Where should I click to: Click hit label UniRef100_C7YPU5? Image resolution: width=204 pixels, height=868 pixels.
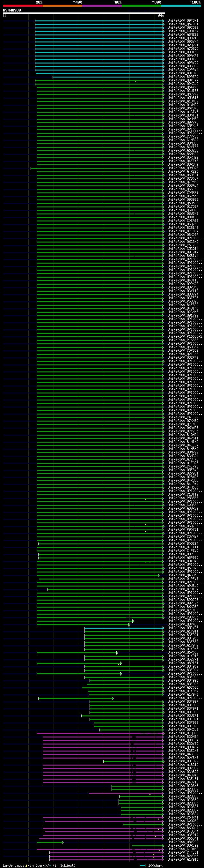click(183, 137)
